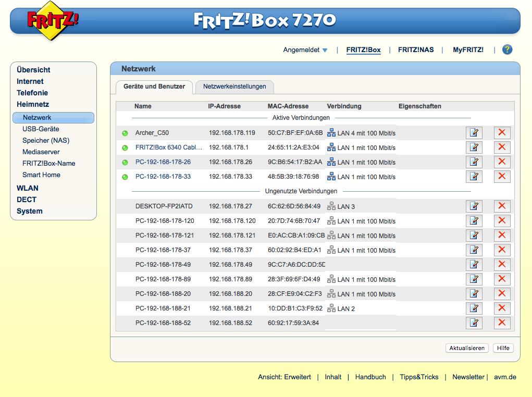Open Speicher (NAS) in the sidebar

[x=46, y=141]
